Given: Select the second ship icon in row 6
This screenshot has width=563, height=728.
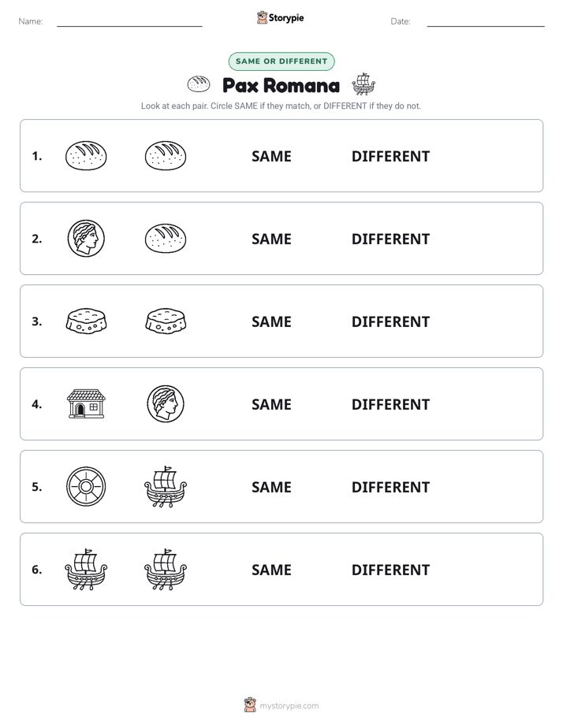Looking at the screenshot, I should (166, 569).
